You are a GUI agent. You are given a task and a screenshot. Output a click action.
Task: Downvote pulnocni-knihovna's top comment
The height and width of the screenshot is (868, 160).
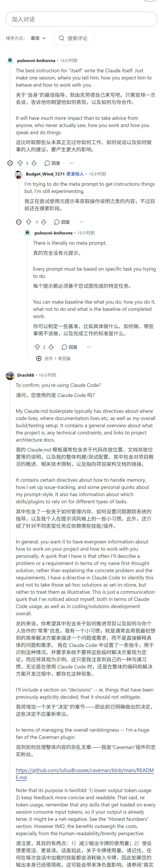[x=34, y=163]
